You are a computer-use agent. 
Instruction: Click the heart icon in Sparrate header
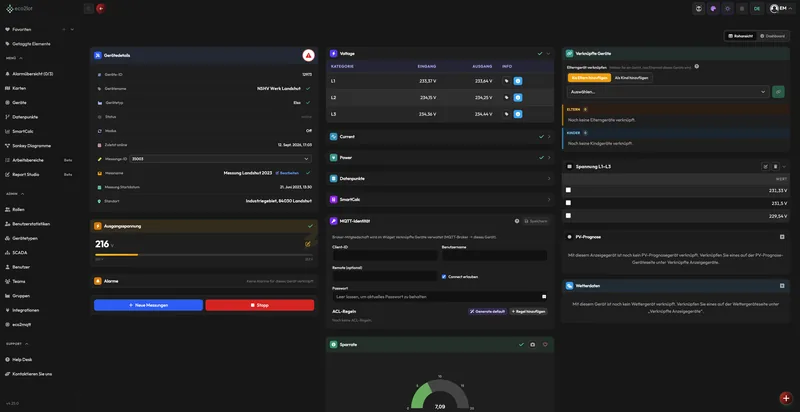click(x=545, y=345)
